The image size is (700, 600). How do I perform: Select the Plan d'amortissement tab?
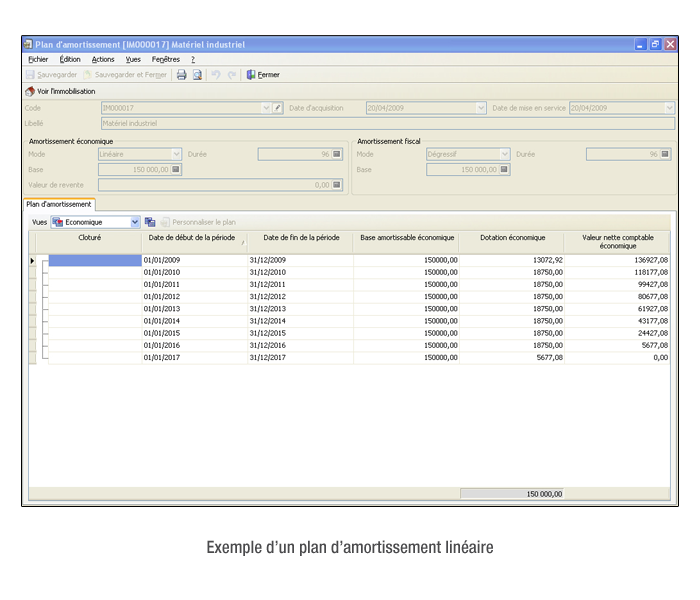(x=58, y=204)
